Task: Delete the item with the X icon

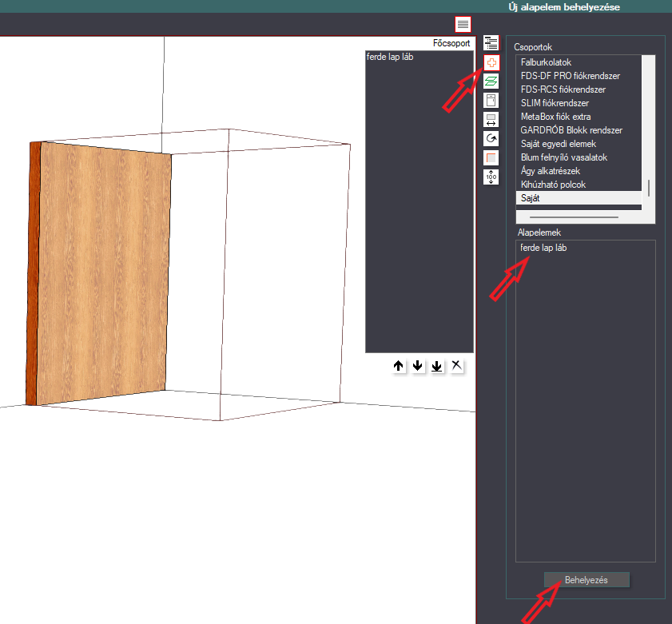Action: tap(456, 366)
